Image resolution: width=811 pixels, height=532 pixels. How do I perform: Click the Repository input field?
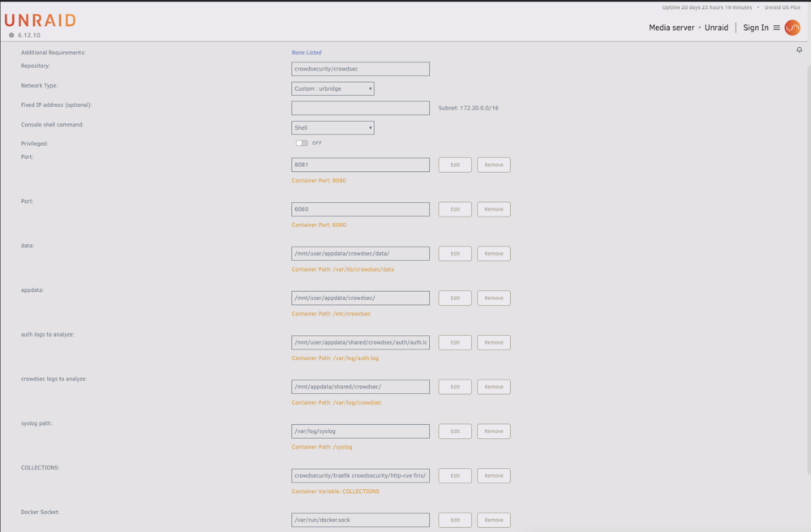click(x=360, y=69)
